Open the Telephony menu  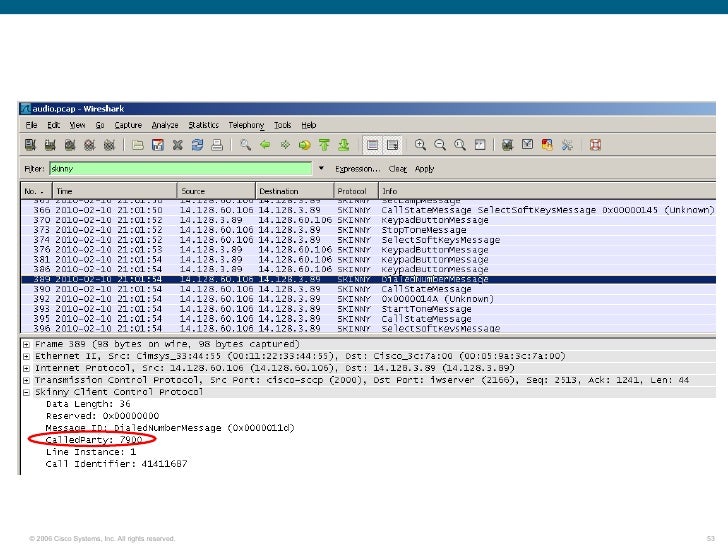click(246, 125)
